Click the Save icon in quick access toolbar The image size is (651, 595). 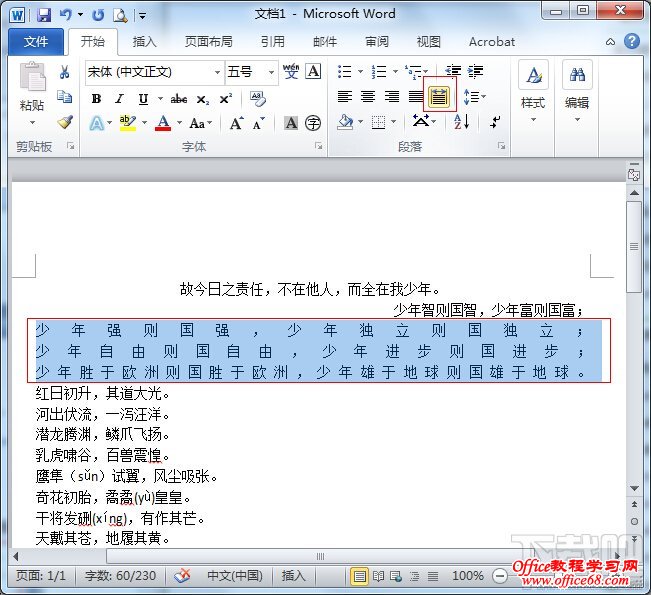point(44,15)
